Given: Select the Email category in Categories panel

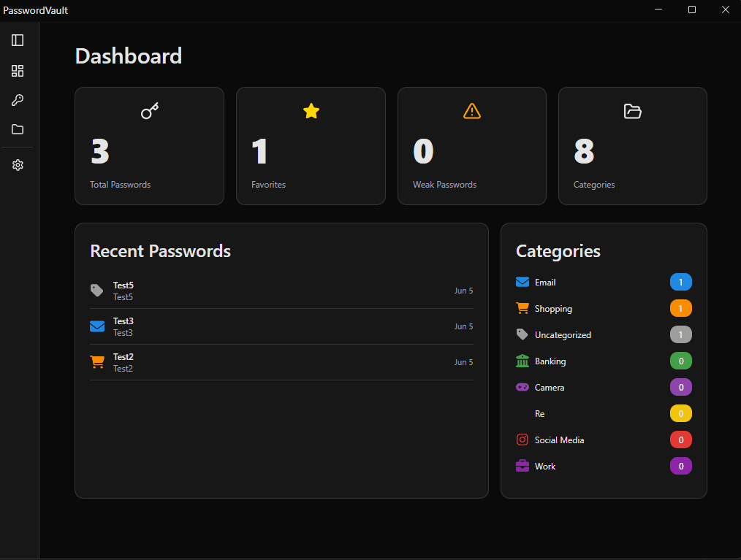Looking at the screenshot, I should pyautogui.click(x=545, y=282).
